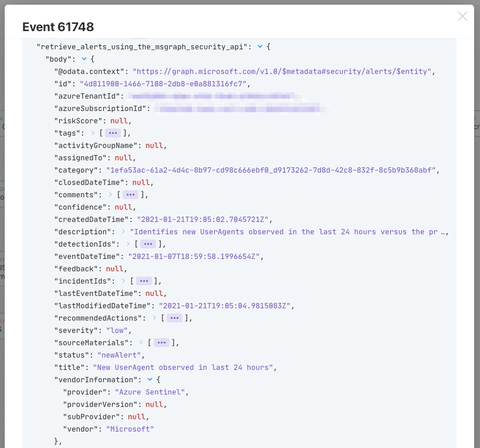Click the @odata.context graph.microsoft.com URL
Screen dimensions: 480x448
click(x=282, y=72)
